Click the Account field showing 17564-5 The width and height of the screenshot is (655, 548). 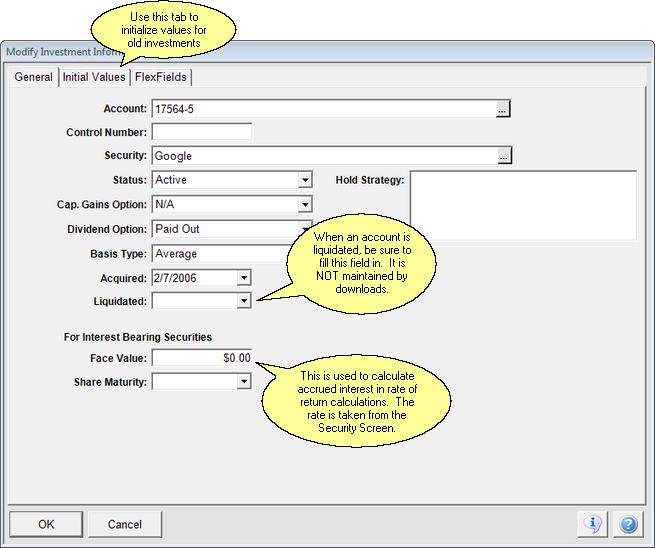pos(322,108)
